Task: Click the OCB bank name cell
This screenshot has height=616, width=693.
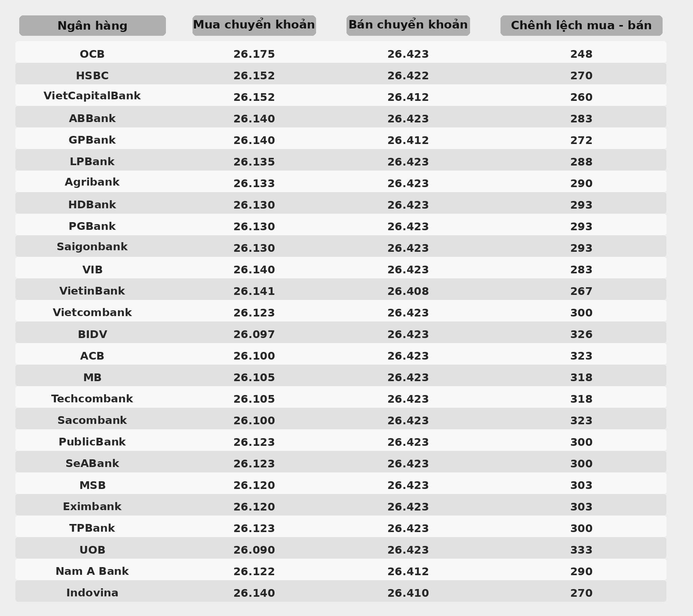Action: point(92,54)
